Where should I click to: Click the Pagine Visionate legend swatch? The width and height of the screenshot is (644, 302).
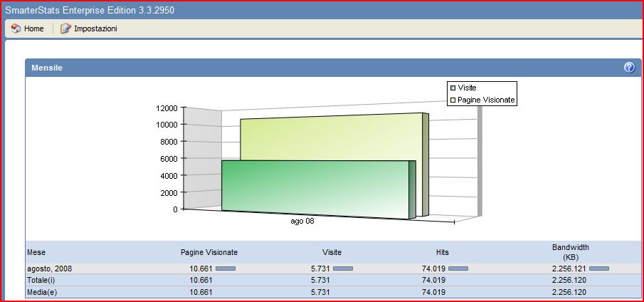(453, 100)
